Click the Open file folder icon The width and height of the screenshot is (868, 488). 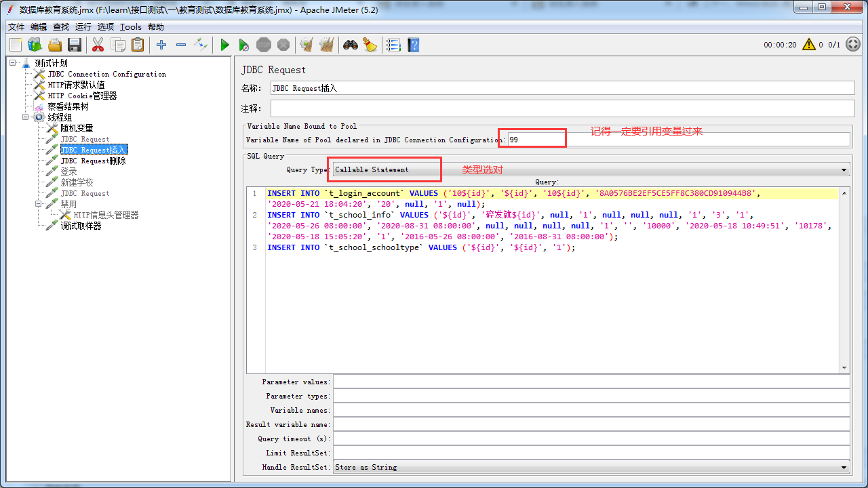55,45
